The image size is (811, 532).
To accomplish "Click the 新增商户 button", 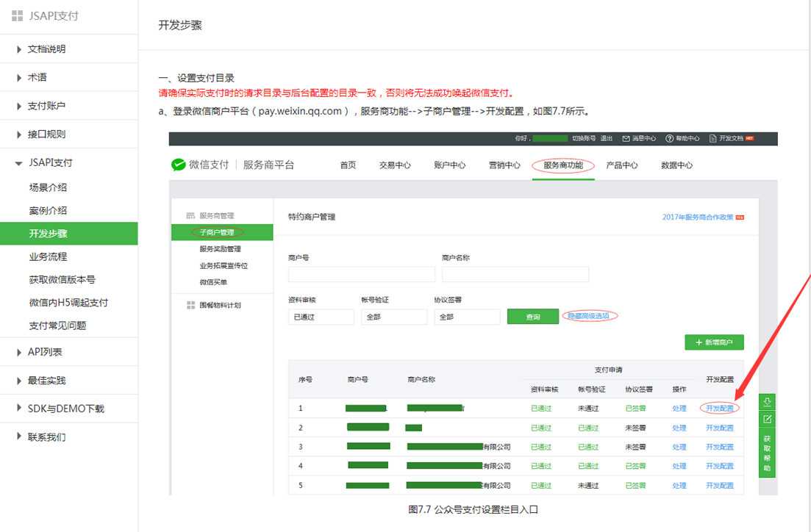I will pos(714,342).
